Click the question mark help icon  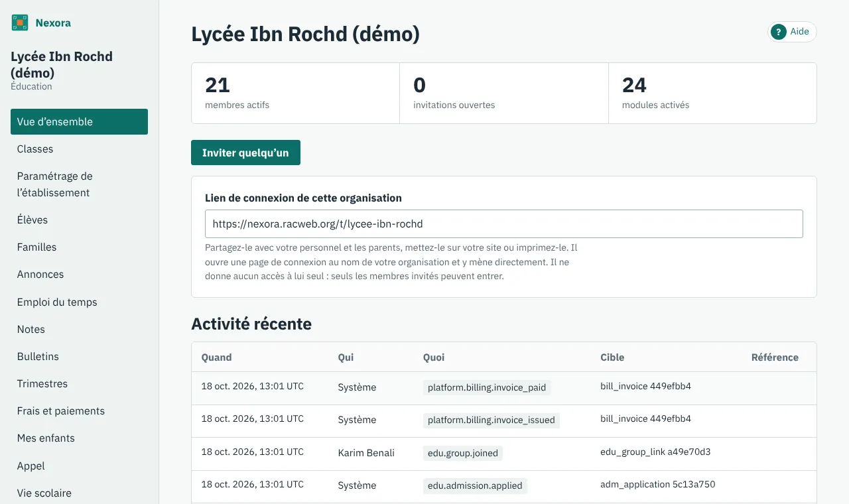pyautogui.click(x=779, y=32)
